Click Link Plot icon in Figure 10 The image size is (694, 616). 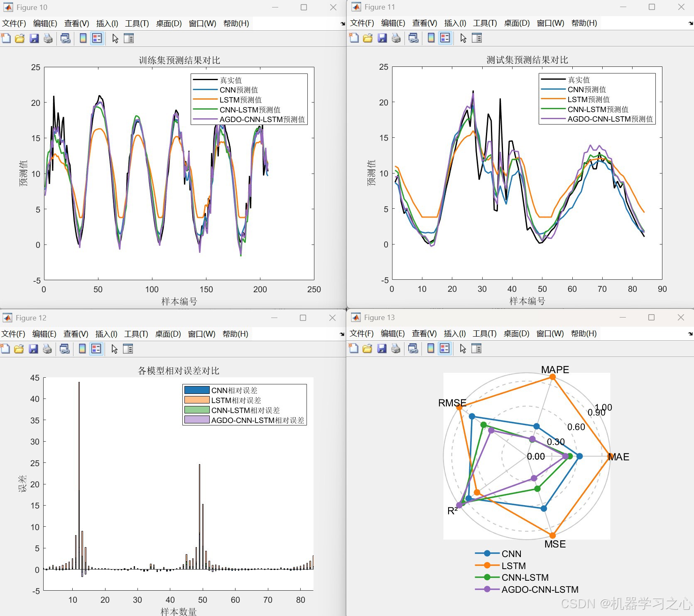click(x=65, y=39)
